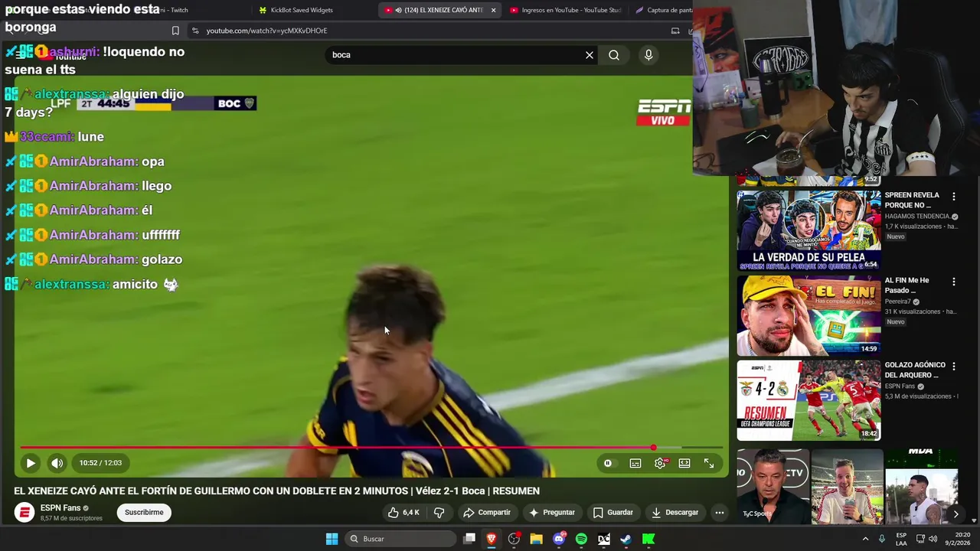Open the TyC Sports short thumbnail

(773, 487)
